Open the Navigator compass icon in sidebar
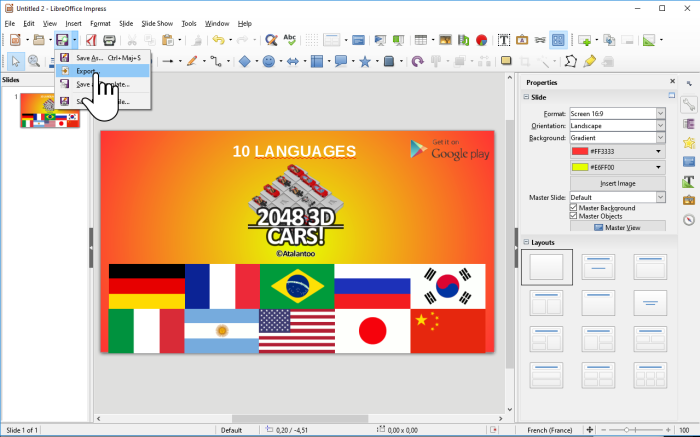This screenshot has height=437, width=700. (689, 220)
